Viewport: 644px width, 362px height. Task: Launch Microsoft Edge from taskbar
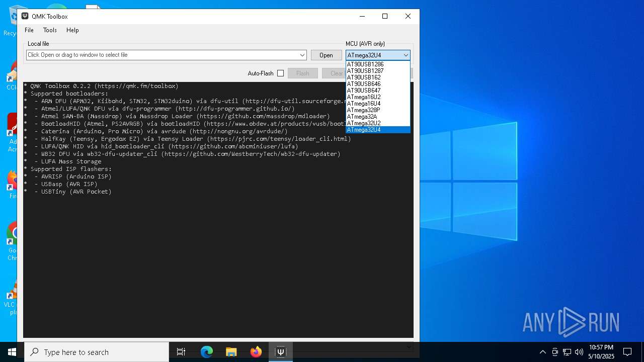pos(207,352)
